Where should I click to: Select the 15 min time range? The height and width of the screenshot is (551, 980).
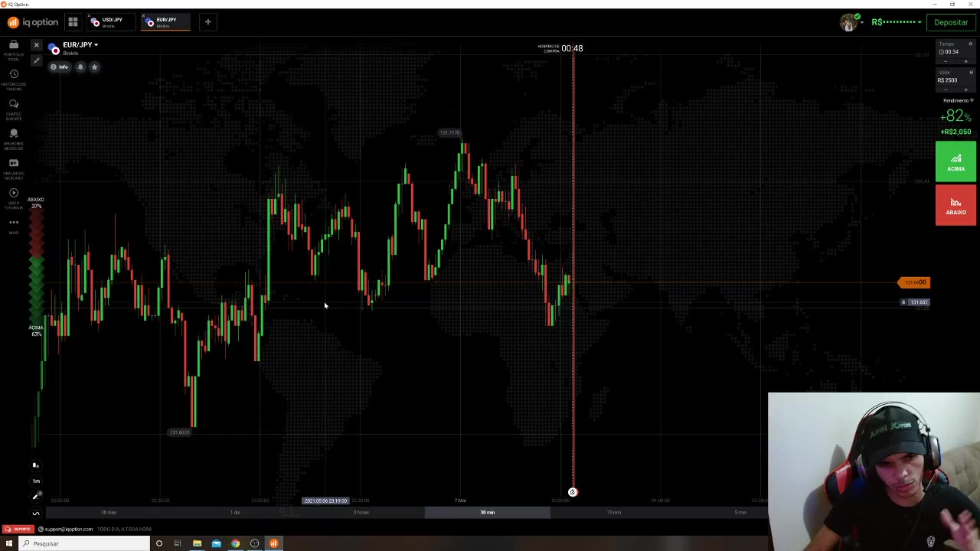(613, 513)
